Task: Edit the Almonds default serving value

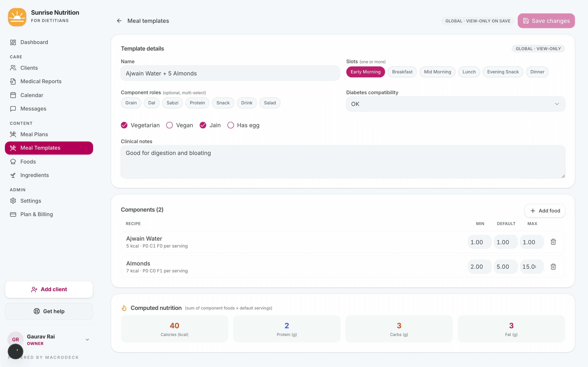Action: [x=506, y=266]
